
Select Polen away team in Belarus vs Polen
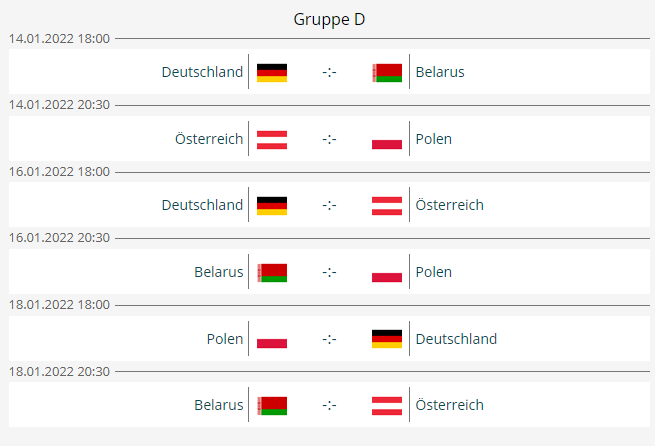434,272
